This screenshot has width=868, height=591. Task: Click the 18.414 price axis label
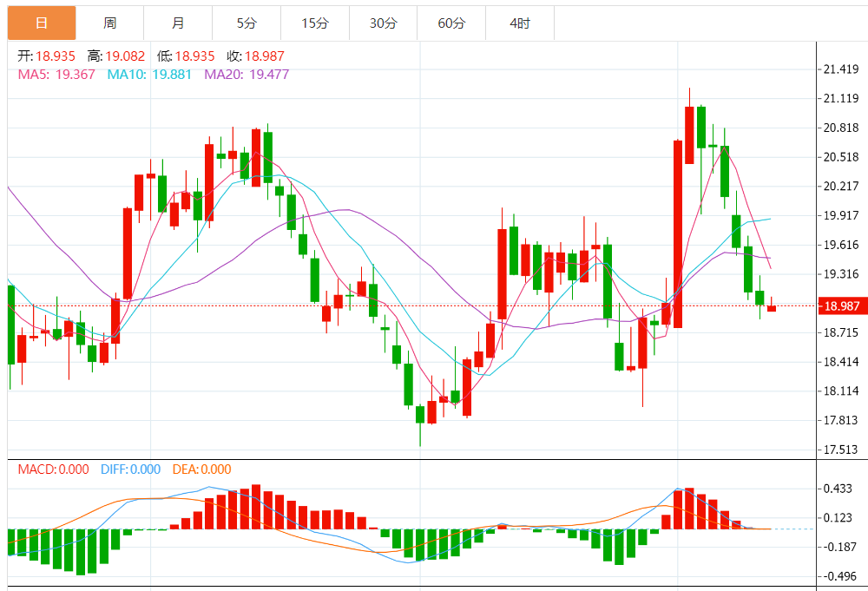pyautogui.click(x=841, y=362)
